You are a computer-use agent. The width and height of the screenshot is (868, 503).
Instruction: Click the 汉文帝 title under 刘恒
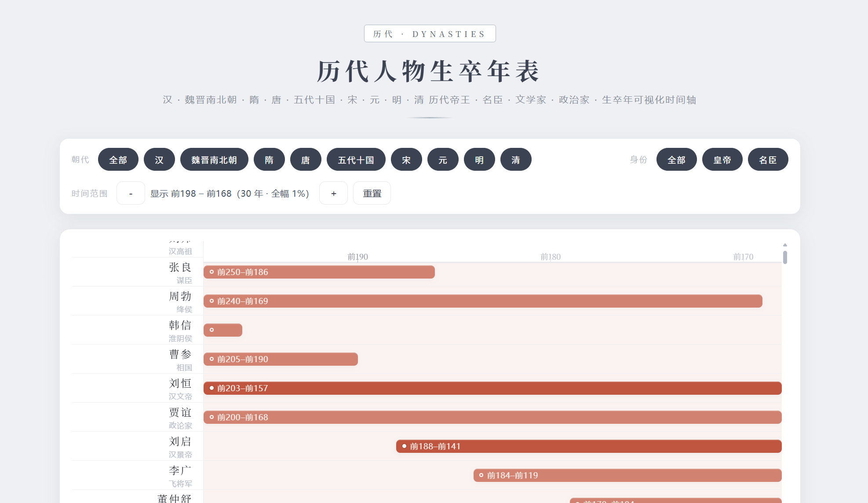pos(180,397)
